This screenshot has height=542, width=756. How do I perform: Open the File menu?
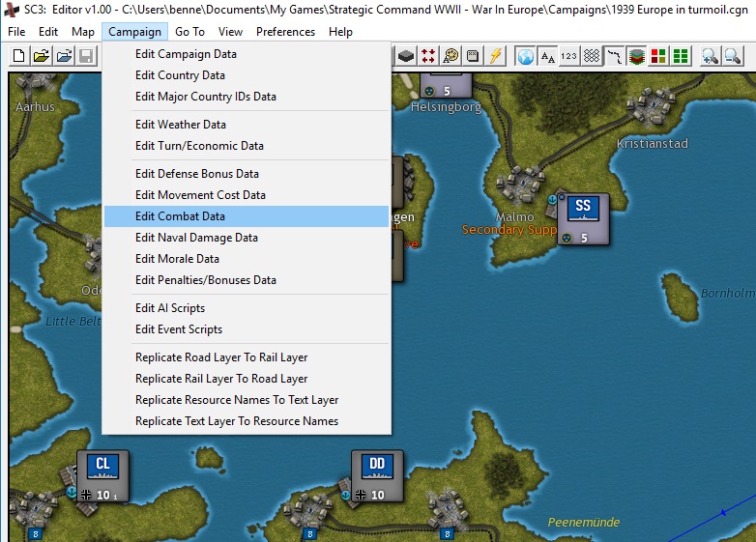pyautogui.click(x=16, y=32)
